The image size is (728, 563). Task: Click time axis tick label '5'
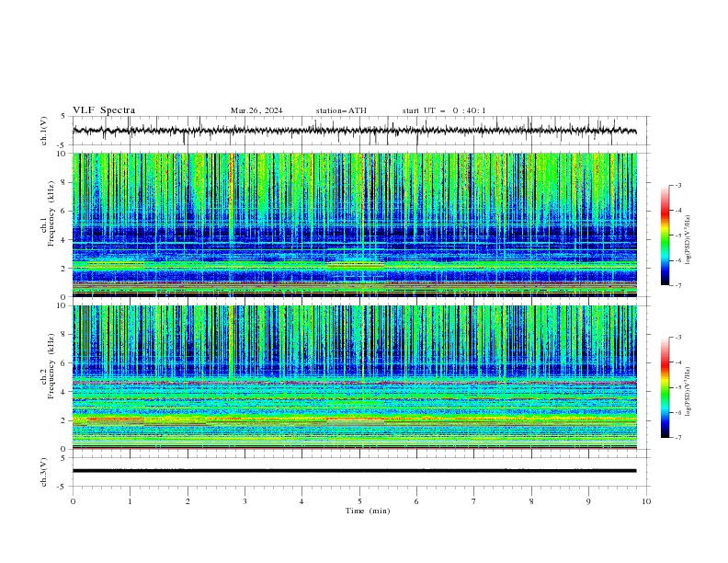tap(359, 501)
